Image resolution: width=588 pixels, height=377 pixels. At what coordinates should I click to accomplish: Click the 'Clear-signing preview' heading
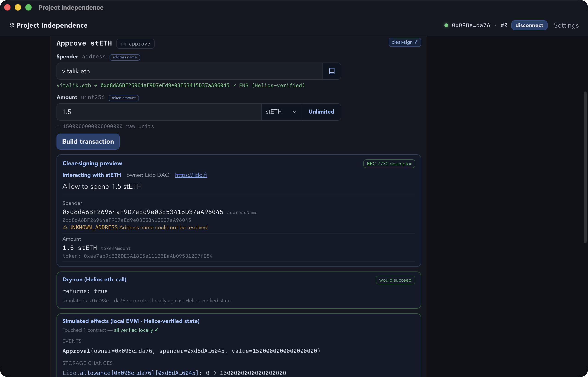coord(92,163)
